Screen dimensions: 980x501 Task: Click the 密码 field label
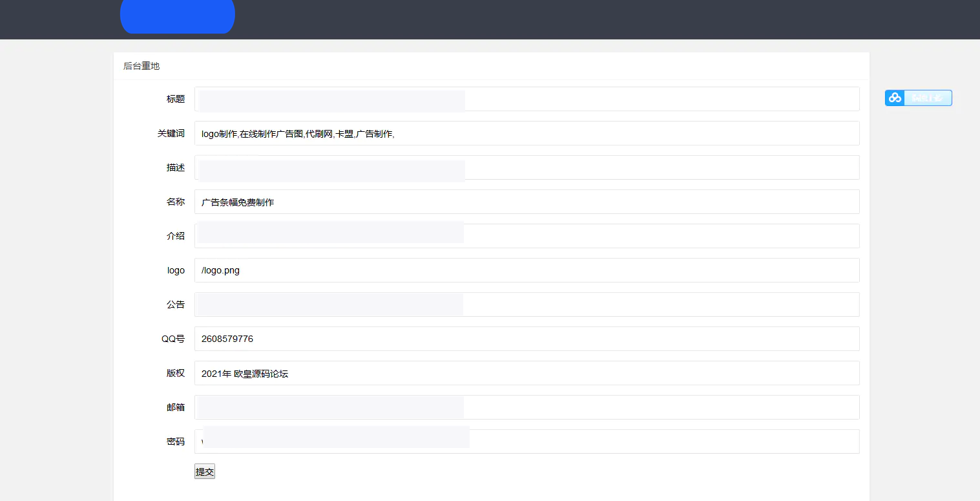(x=176, y=442)
